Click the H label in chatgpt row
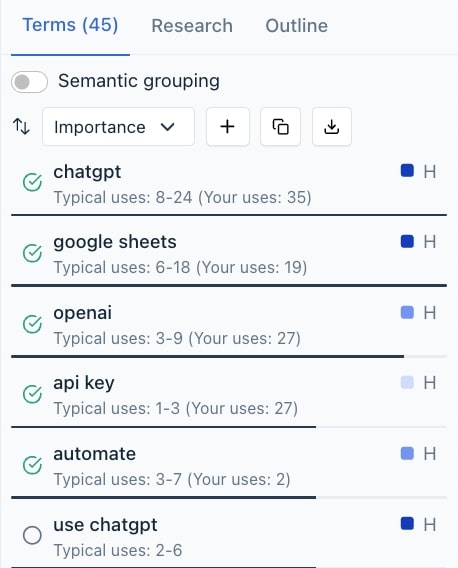This screenshot has height=568, width=458. click(x=430, y=171)
